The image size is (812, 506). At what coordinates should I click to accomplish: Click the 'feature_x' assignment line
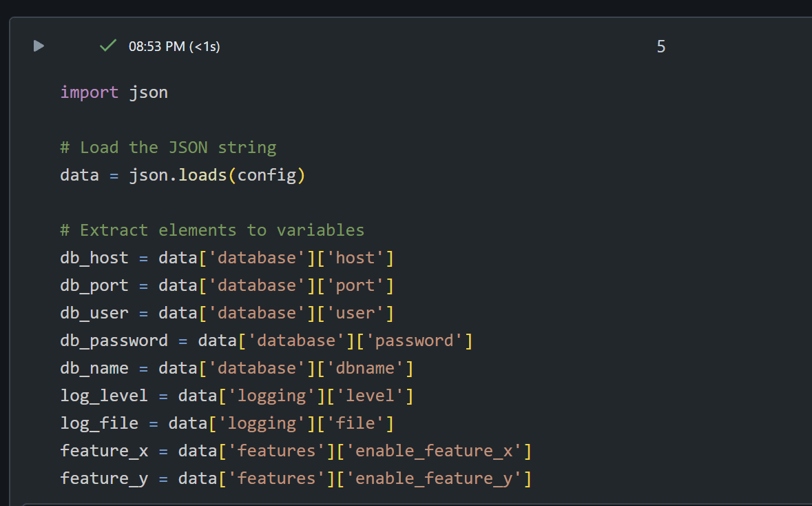pos(295,451)
